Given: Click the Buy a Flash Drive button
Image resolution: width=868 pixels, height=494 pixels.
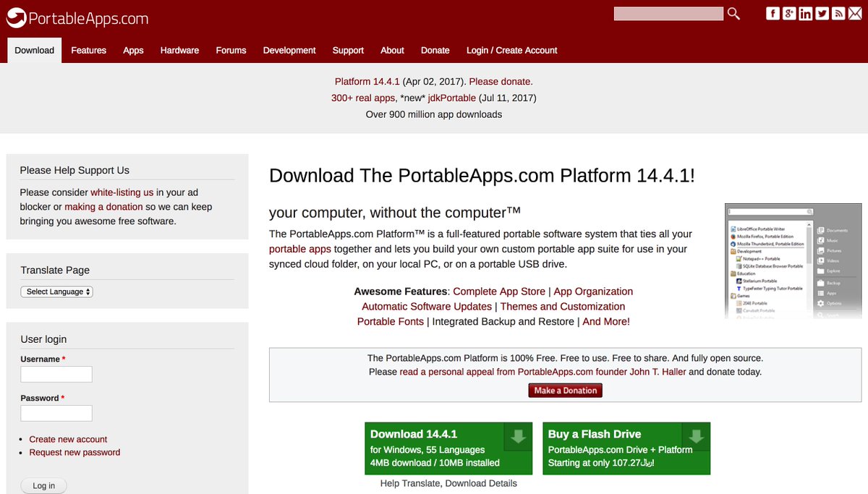Looking at the screenshot, I should [x=626, y=448].
